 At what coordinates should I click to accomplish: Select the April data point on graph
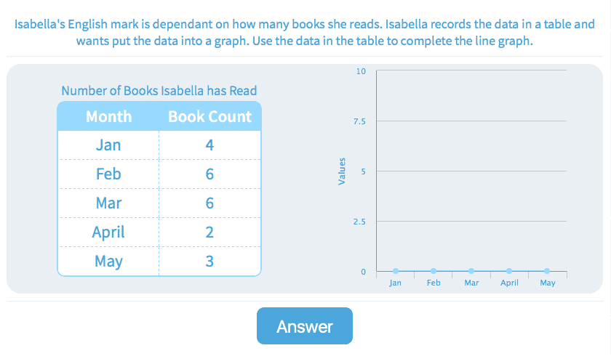pyautogui.click(x=509, y=271)
